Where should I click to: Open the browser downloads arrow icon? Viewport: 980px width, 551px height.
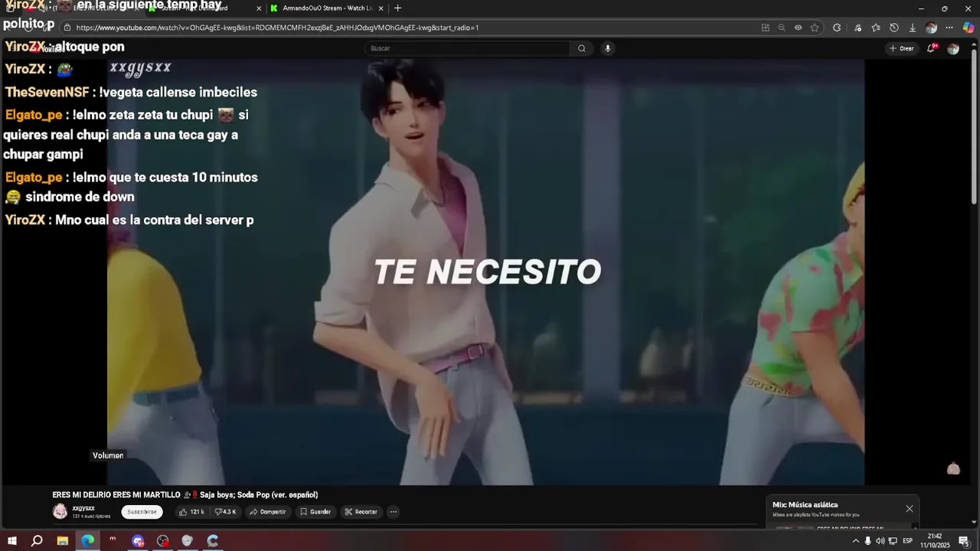pos(913,28)
